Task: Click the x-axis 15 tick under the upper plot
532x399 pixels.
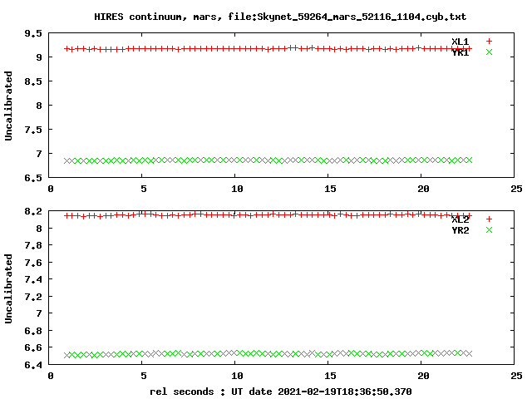Action: point(330,189)
